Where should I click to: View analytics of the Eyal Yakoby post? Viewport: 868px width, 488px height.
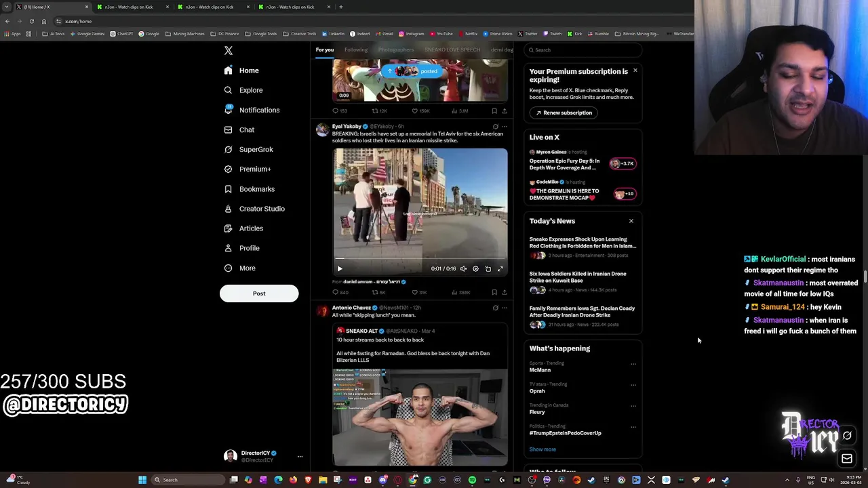pyautogui.click(x=460, y=292)
